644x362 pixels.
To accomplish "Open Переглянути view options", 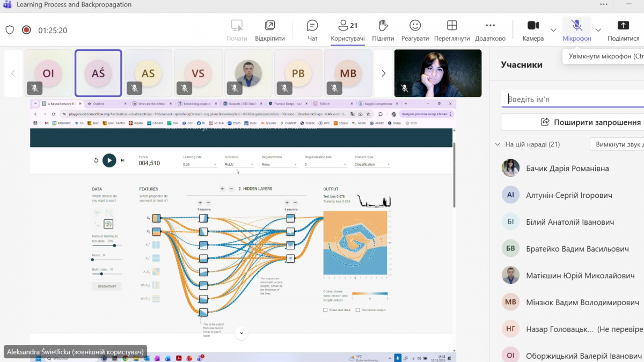I will (452, 30).
